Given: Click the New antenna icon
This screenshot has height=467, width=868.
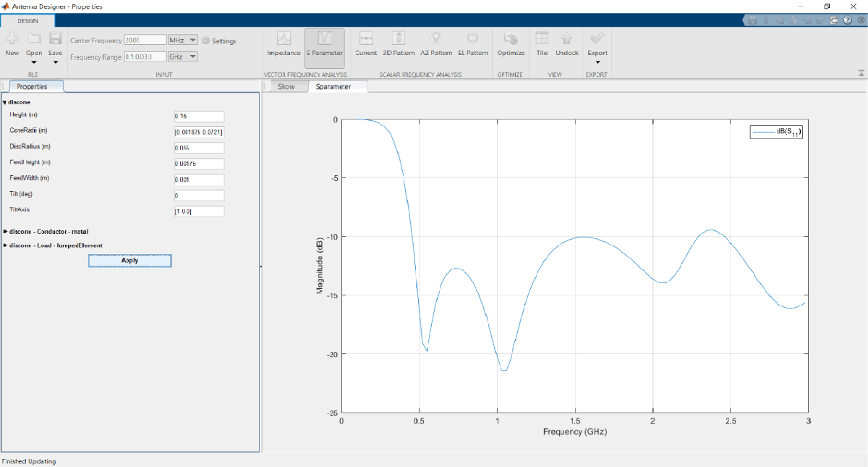Looking at the screenshot, I should coord(12,38).
